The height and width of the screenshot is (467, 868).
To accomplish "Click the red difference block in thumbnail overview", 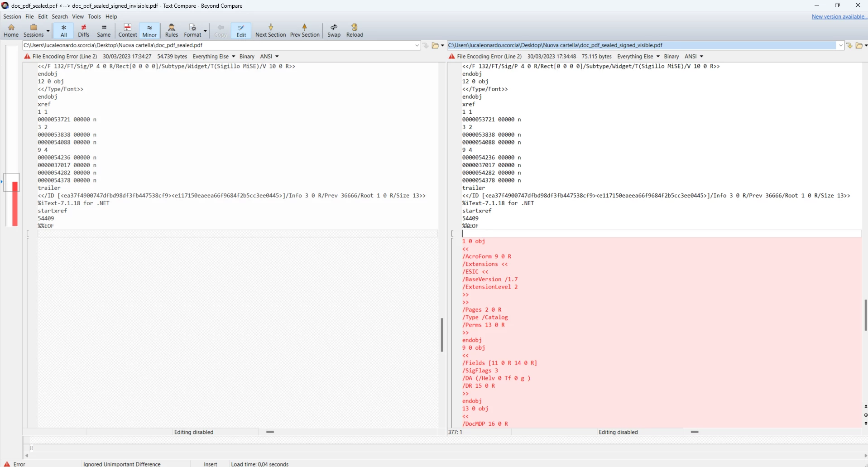I will (x=15, y=204).
